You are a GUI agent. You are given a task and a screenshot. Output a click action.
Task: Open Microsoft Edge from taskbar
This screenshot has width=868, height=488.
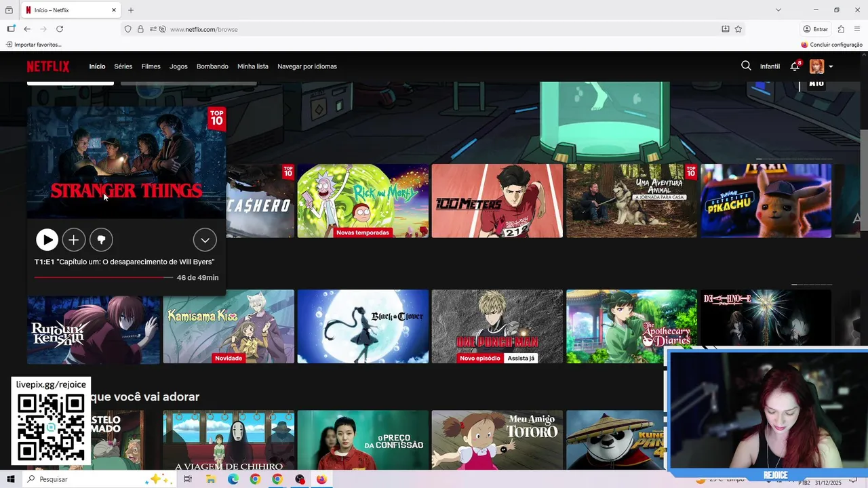pos(233,479)
